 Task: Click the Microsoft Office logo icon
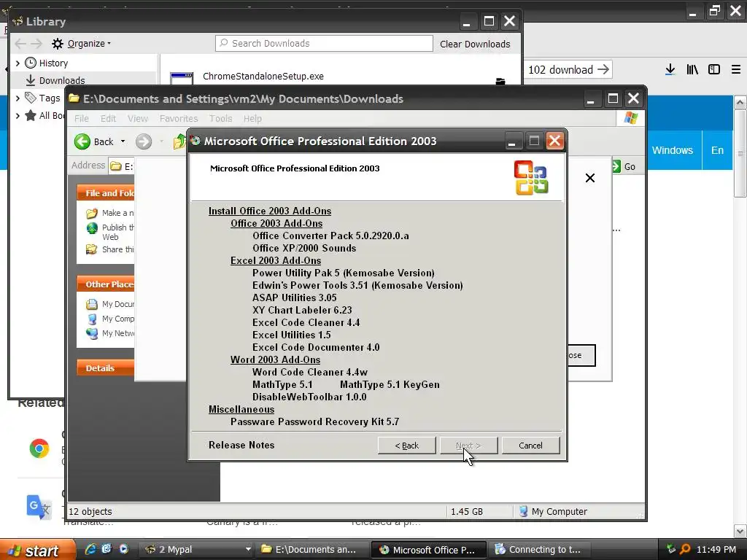(531, 178)
